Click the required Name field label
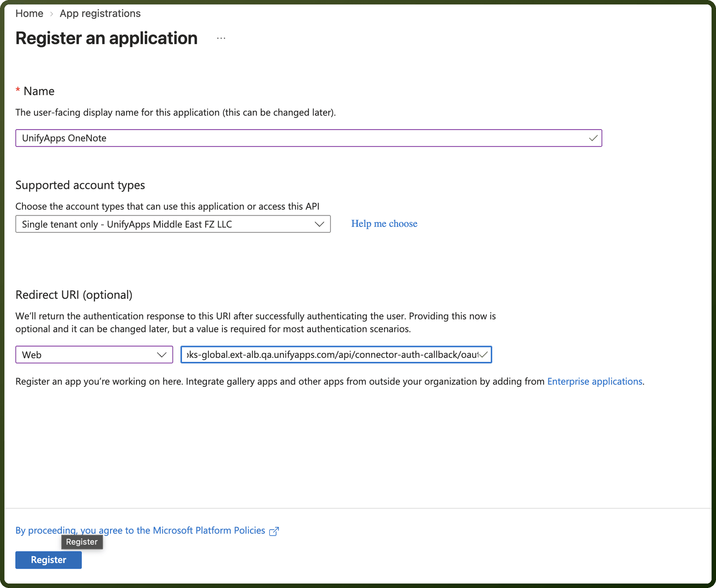 point(35,91)
